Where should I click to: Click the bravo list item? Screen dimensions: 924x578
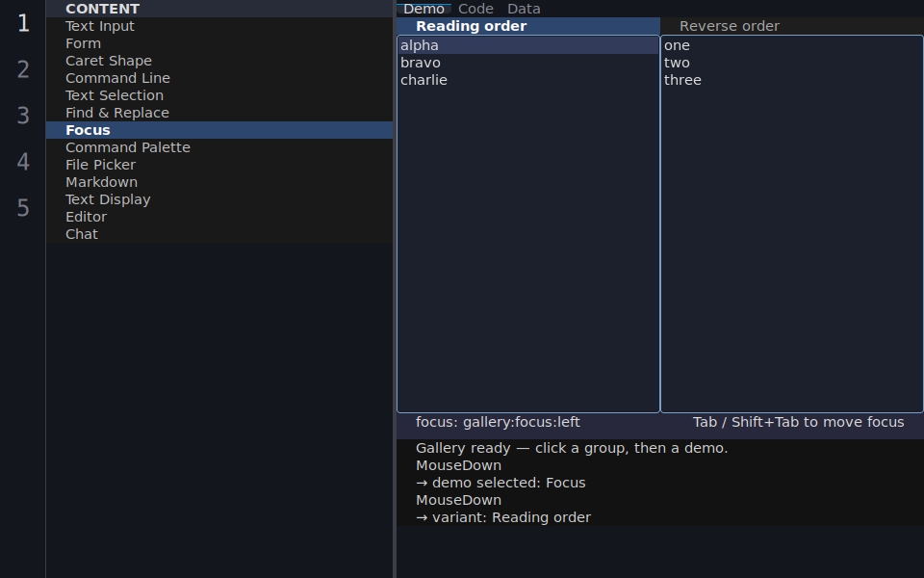[x=528, y=63]
